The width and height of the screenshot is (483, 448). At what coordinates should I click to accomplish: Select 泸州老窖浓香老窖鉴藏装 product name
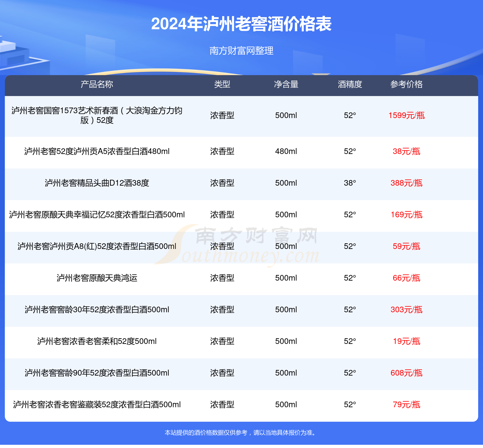[x=97, y=405]
